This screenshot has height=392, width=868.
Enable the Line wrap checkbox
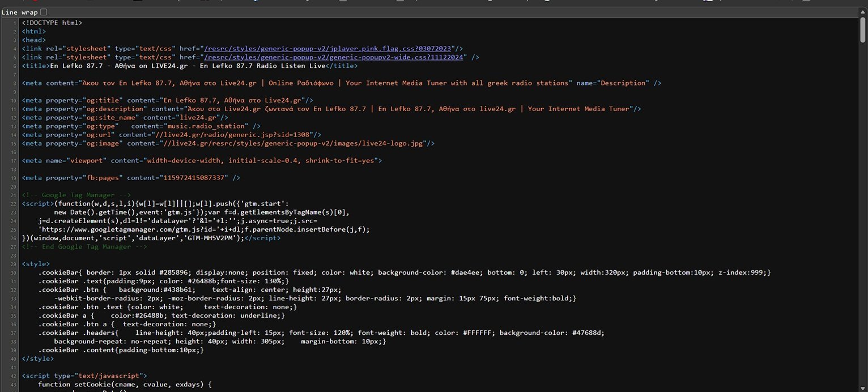coord(44,12)
